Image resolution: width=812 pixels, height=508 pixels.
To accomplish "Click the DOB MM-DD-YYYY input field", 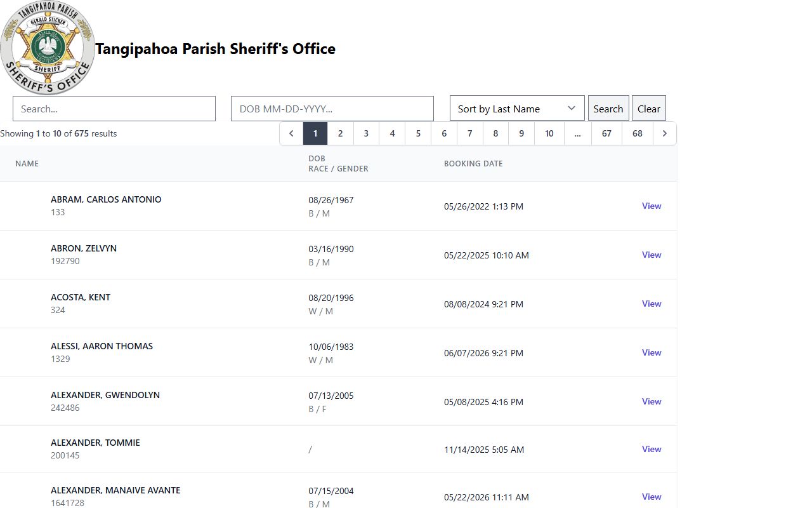I will coord(332,109).
